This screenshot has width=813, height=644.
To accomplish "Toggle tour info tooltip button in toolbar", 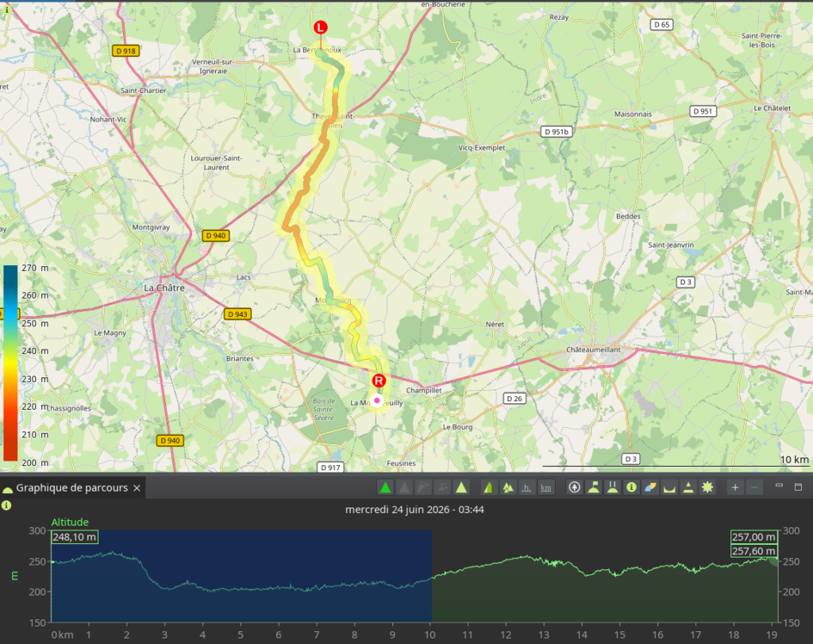I will click(631, 488).
